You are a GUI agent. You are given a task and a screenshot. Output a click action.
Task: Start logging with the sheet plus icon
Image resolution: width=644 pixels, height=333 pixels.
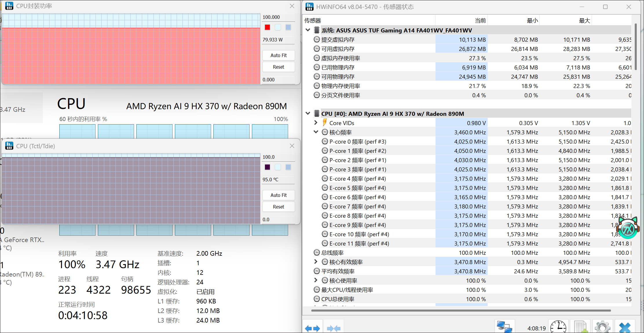click(x=581, y=327)
